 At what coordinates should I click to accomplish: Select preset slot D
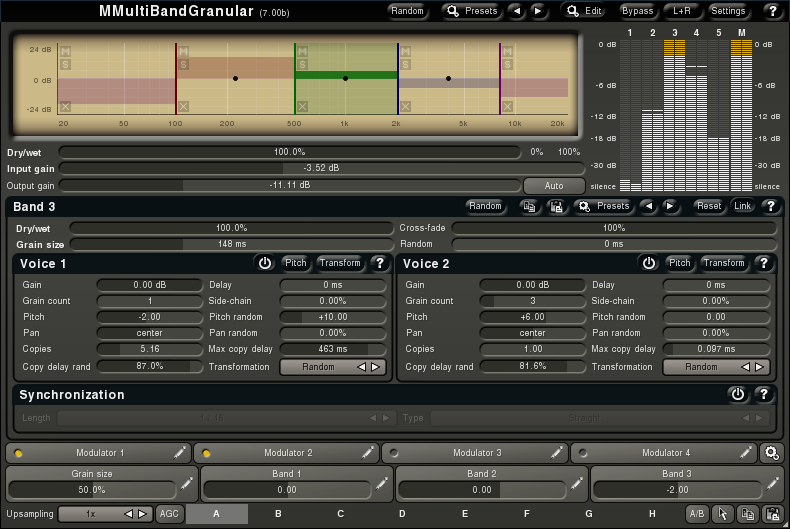click(x=402, y=514)
